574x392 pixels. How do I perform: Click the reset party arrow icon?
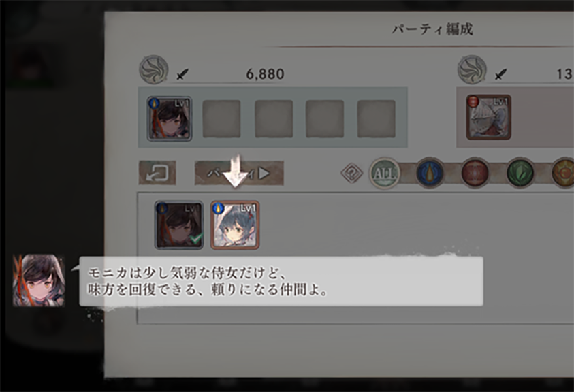coord(157,173)
